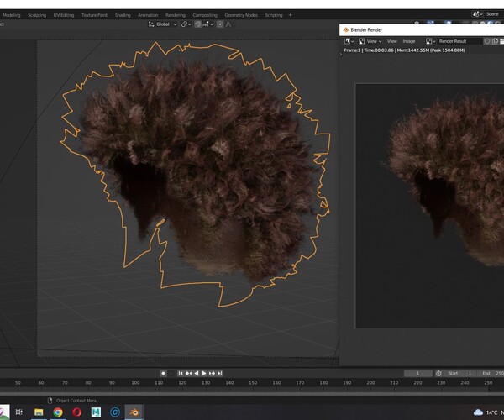Toggle the snapping magnet icon
This screenshot has height=420, width=504.
pyautogui.click(x=197, y=24)
